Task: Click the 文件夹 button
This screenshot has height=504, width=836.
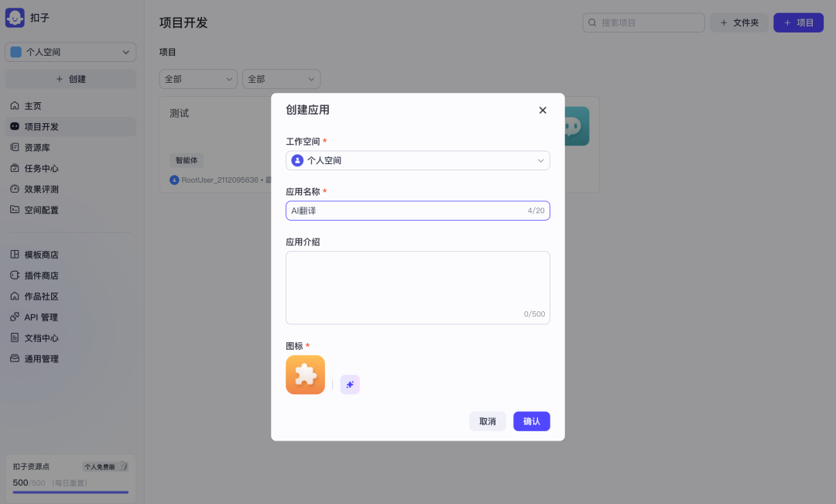Action: tap(739, 23)
